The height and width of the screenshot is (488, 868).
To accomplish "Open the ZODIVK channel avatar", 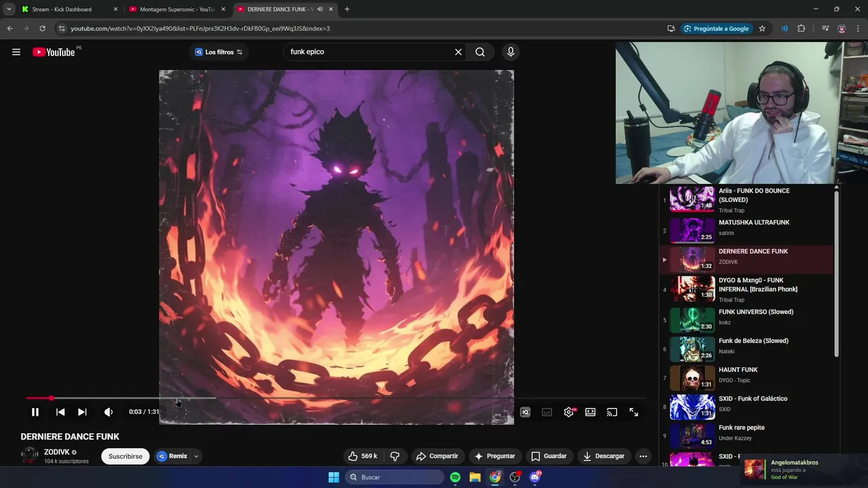I will tap(30, 456).
